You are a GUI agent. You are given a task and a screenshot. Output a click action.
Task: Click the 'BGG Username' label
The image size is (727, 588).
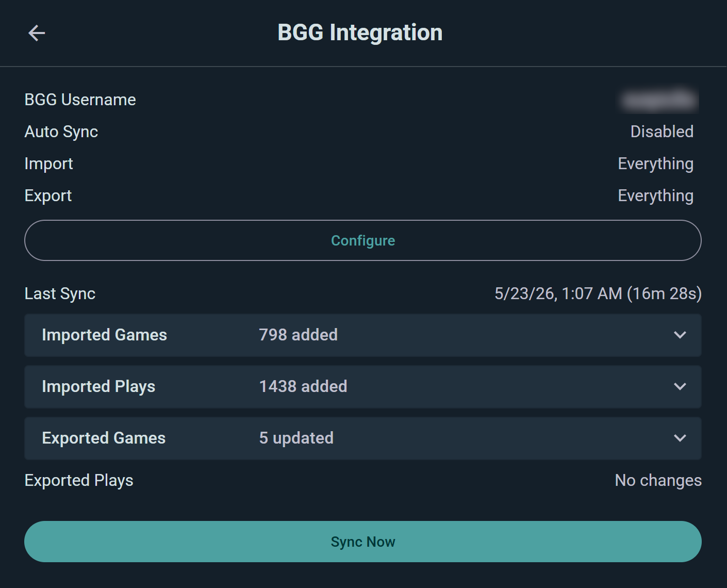click(80, 100)
